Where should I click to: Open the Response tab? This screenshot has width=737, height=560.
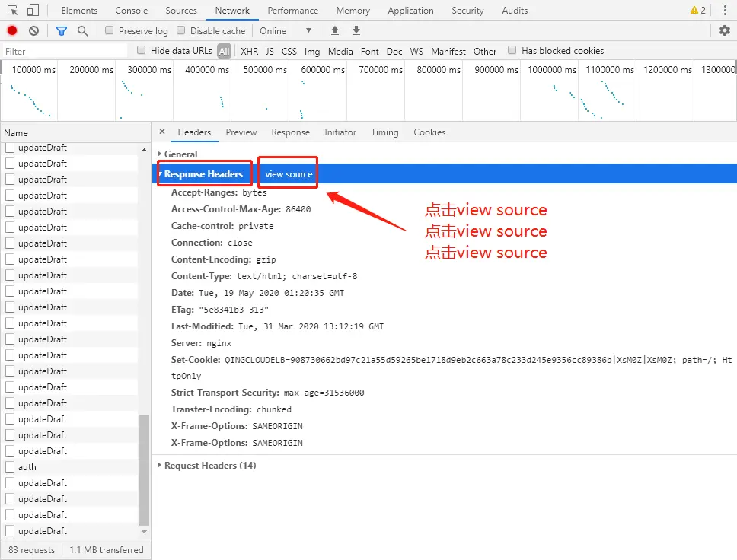(291, 132)
